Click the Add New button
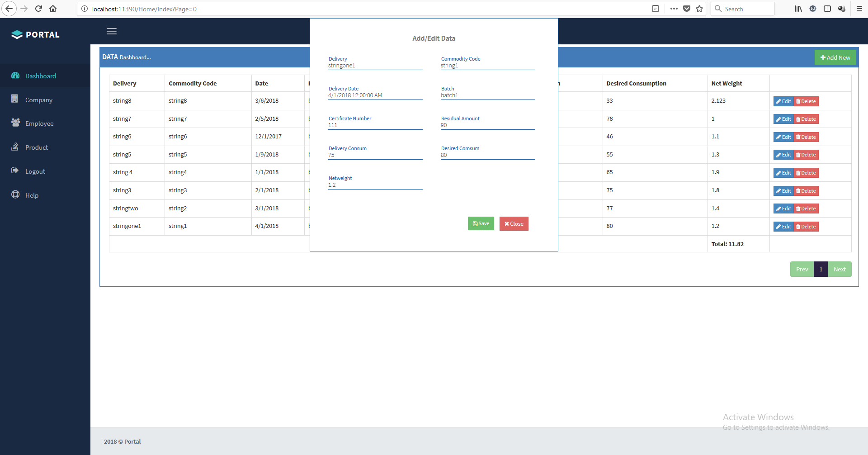868x455 pixels. 835,57
